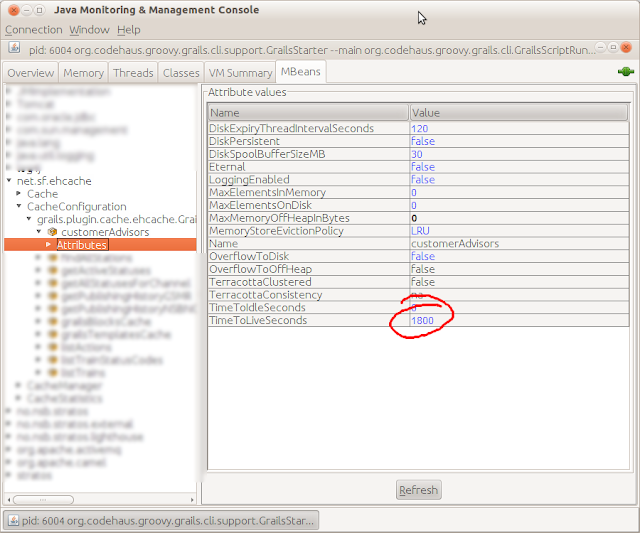Select the CacheConfiguration tree item
The image size is (640, 533).
(x=77, y=207)
